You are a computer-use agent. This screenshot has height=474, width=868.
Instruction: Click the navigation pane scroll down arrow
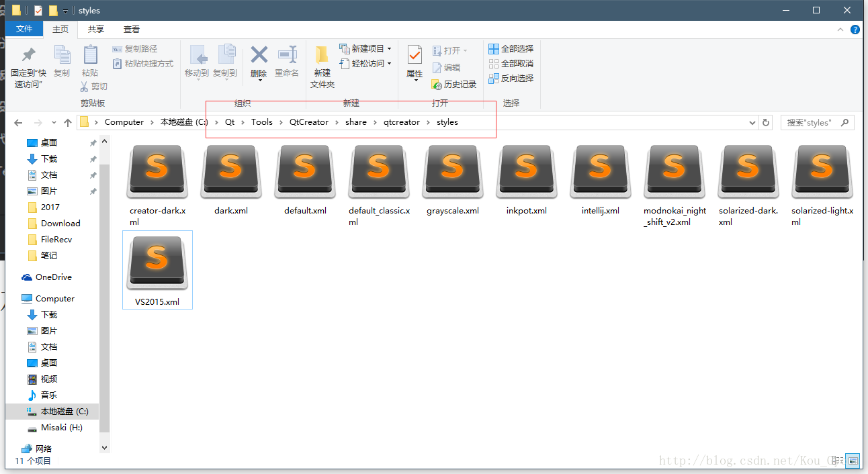click(104, 447)
